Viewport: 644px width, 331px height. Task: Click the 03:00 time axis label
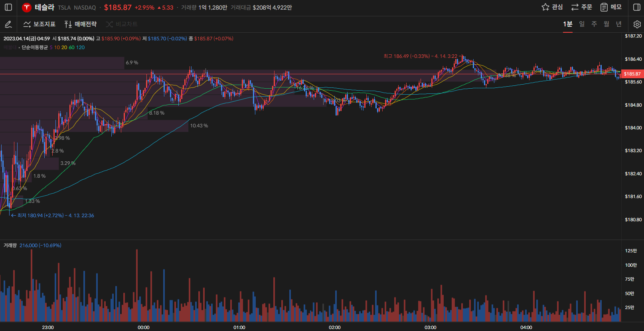(431, 327)
